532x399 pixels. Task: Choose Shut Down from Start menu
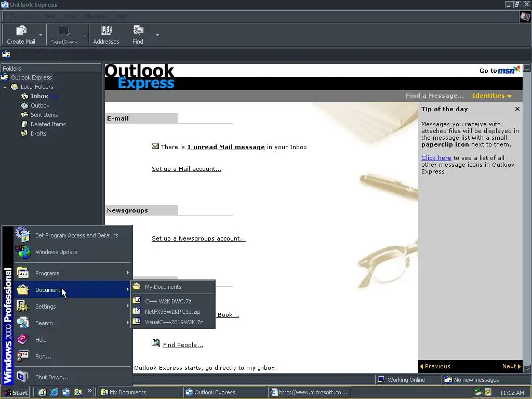point(73,377)
